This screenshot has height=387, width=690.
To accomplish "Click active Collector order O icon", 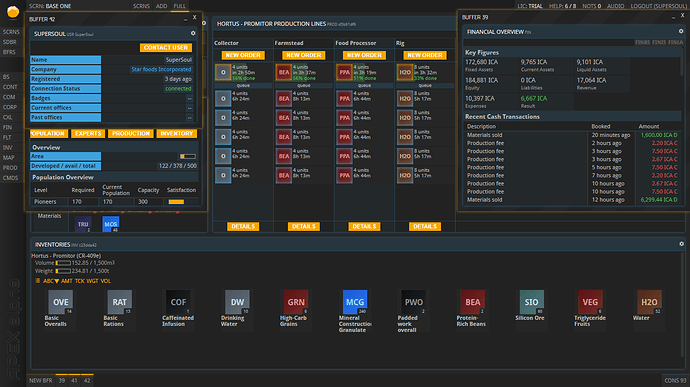I will pyautogui.click(x=223, y=72).
